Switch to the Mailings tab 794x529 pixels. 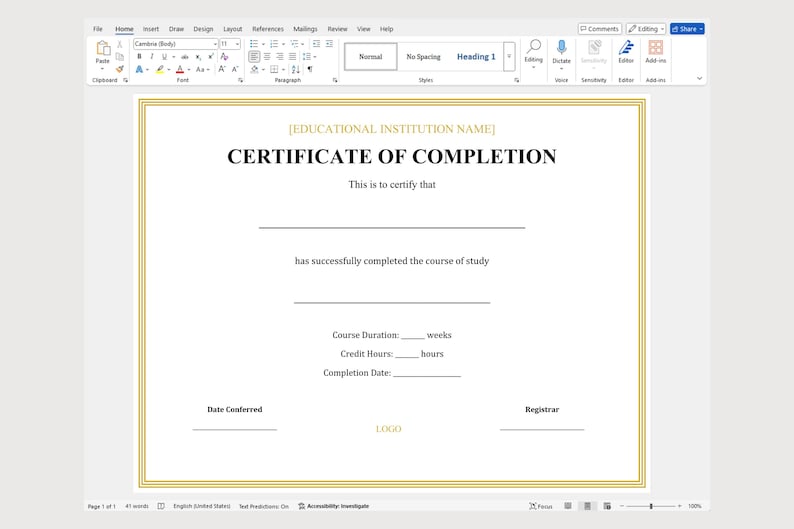coord(305,29)
